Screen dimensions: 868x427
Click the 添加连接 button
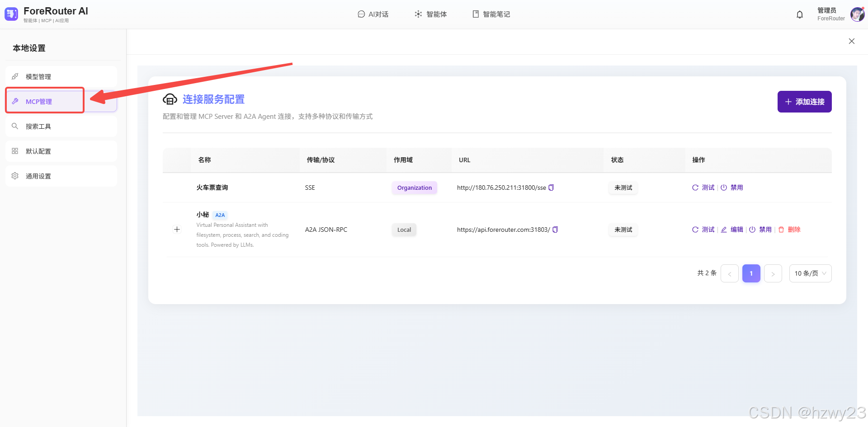pyautogui.click(x=804, y=102)
